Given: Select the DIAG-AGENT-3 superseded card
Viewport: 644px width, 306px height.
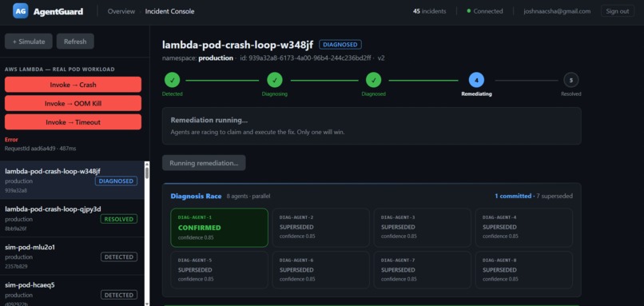Looking at the screenshot, I should coord(422,228).
